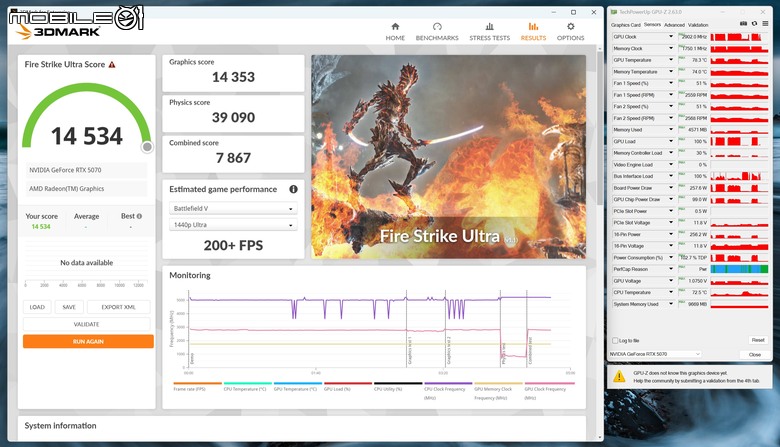780x447 pixels.
Task: Click the Graphics score value 14 353
Action: pos(233,77)
